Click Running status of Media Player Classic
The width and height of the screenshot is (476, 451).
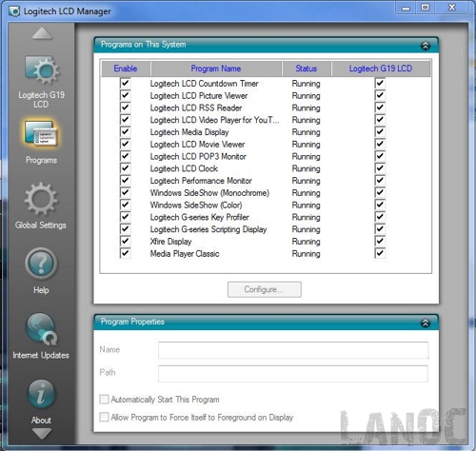click(x=306, y=254)
